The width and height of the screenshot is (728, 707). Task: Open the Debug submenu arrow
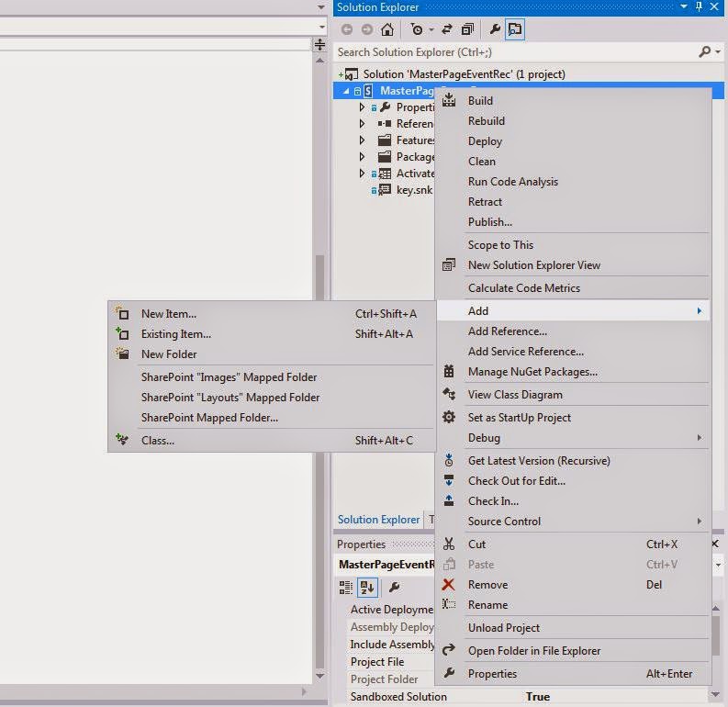[700, 437]
